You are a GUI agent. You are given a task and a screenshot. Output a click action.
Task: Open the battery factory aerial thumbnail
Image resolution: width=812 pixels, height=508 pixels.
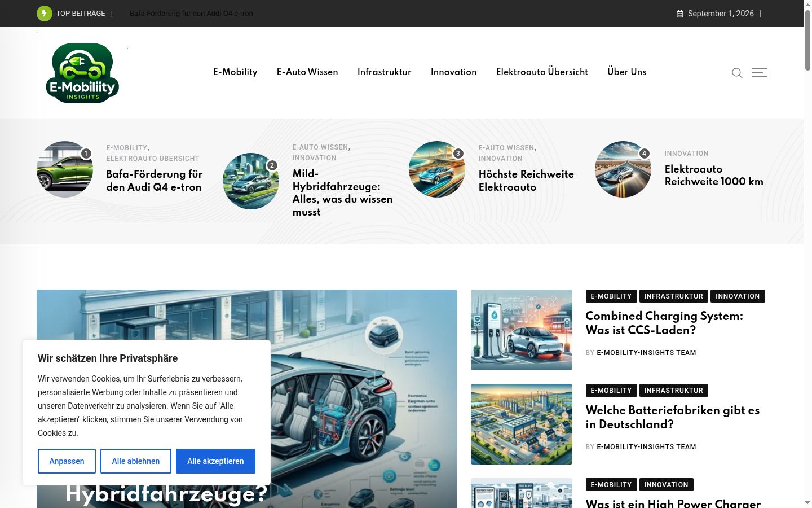coord(522,424)
